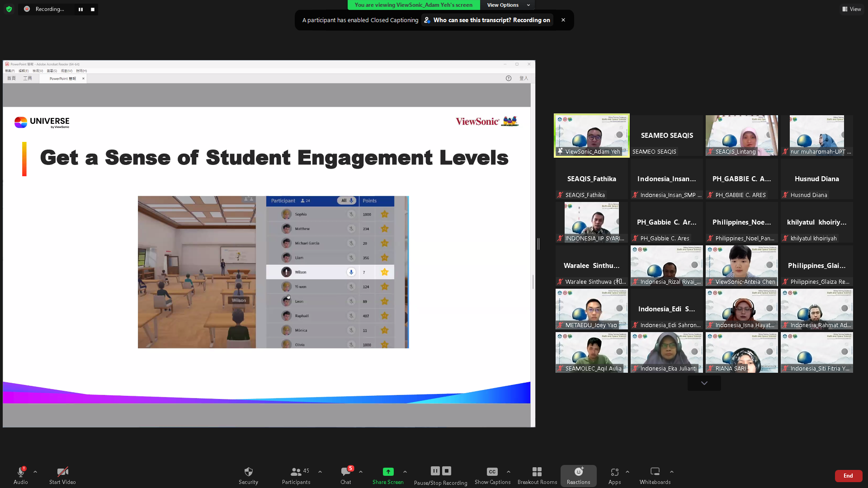This screenshot has height=488, width=868.
Task: Pause the recording in the toolbar
Action: pyautogui.click(x=435, y=471)
